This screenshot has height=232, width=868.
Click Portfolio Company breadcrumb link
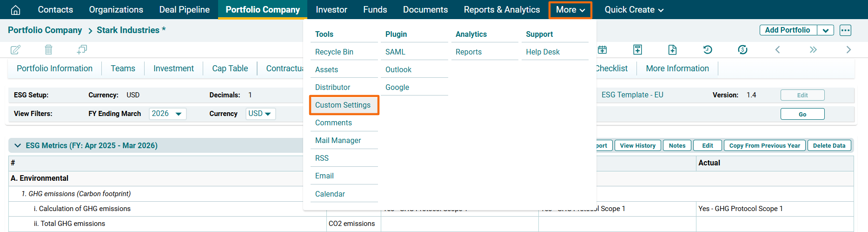click(45, 30)
